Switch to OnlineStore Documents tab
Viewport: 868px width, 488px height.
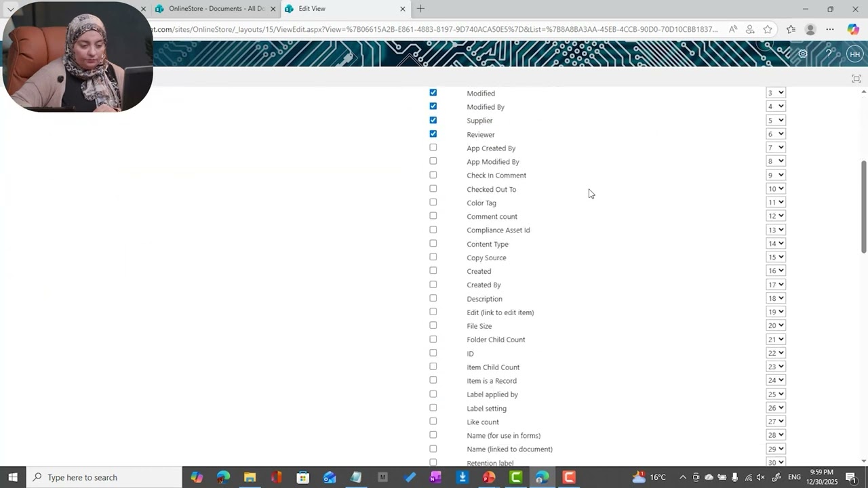216,9
